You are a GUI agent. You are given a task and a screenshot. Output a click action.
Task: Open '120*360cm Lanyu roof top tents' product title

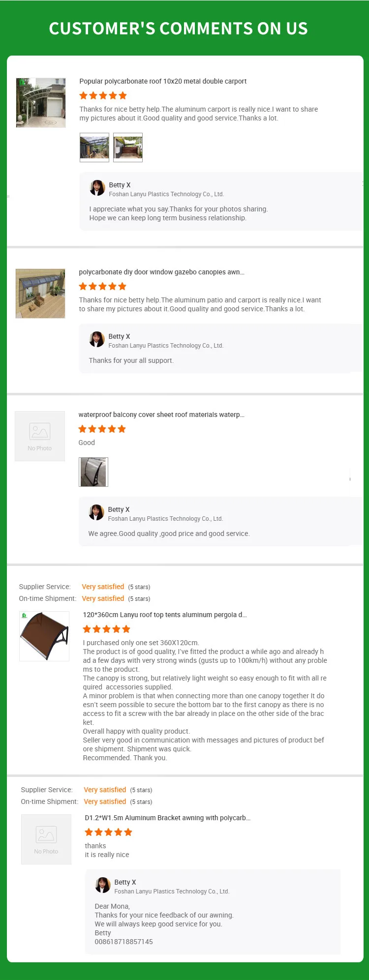point(165,615)
